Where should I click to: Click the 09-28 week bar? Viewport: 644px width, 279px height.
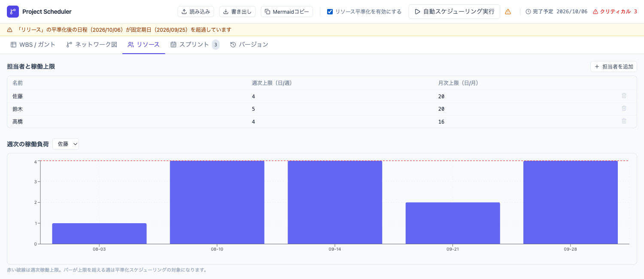click(571, 203)
